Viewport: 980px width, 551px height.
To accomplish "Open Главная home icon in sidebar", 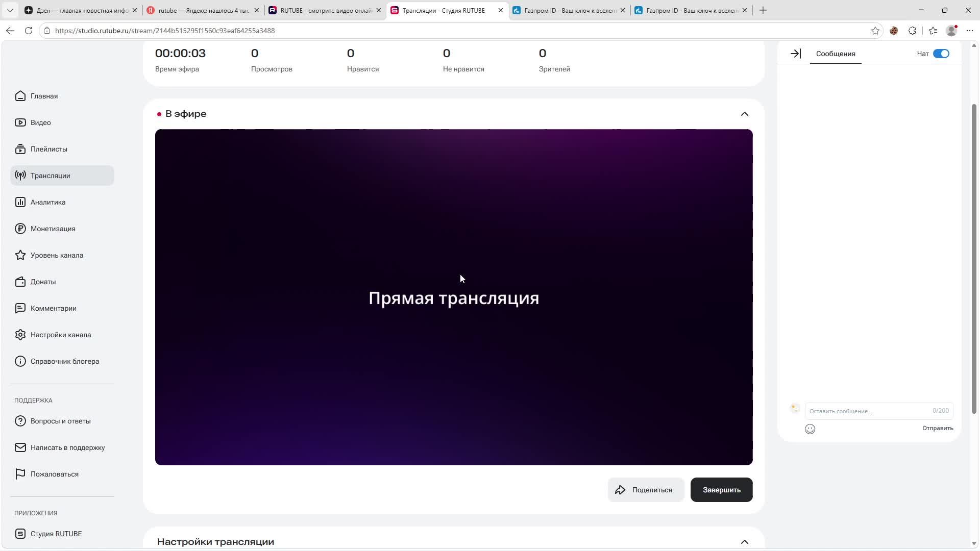I will [20, 96].
